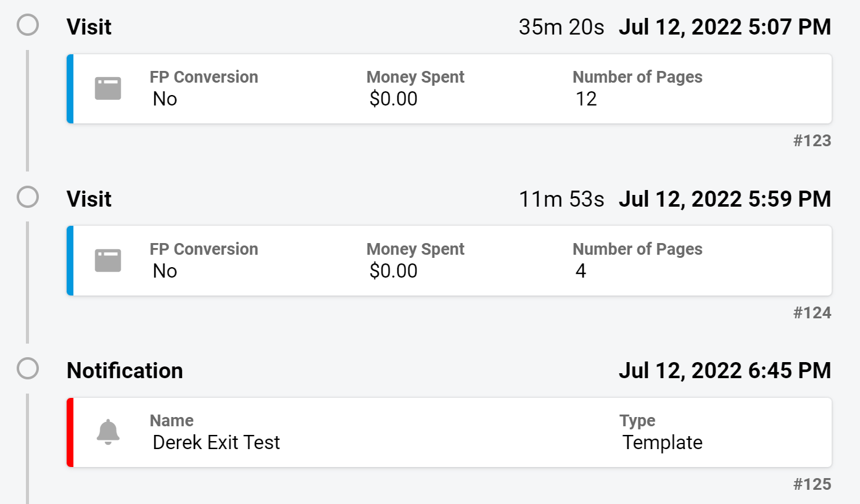
Task: Click the bell icon on Derek Exit Test
Action: [x=108, y=432]
